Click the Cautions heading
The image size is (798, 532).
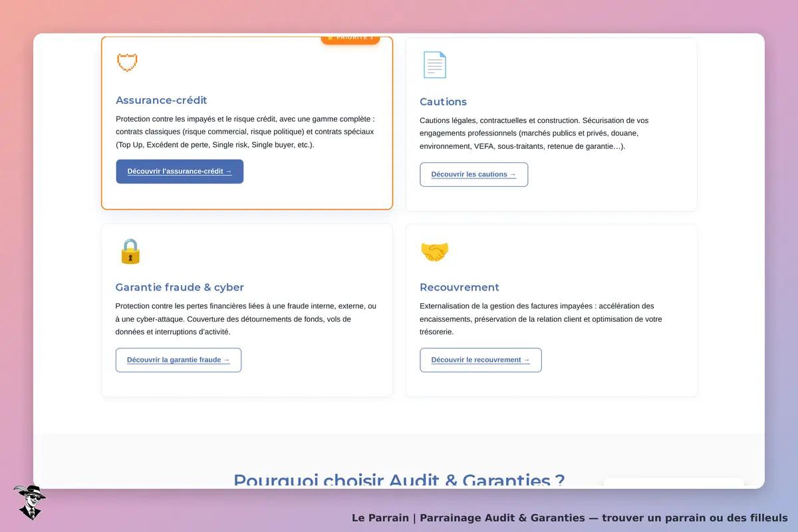click(x=444, y=102)
